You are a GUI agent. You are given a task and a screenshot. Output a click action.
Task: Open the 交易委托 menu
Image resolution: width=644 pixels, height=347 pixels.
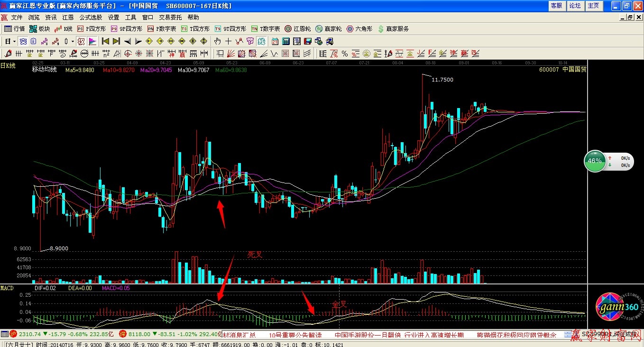pyautogui.click(x=170, y=18)
